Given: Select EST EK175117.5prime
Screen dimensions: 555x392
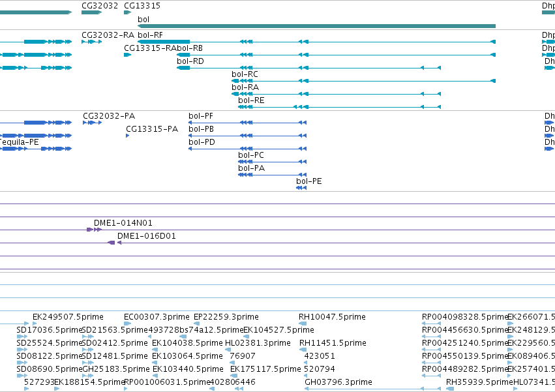Looking at the screenshot, I should point(266,369).
